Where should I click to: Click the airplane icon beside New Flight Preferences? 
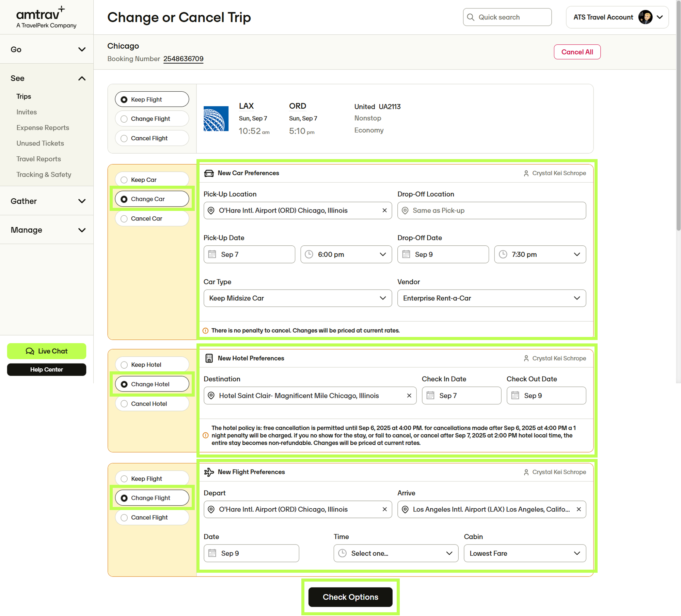pyautogui.click(x=209, y=472)
